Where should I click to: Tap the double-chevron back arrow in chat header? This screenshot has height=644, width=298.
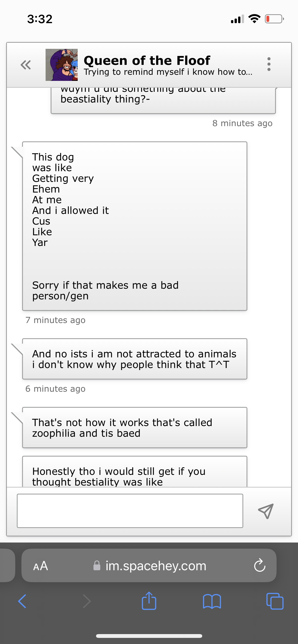coord(26,65)
